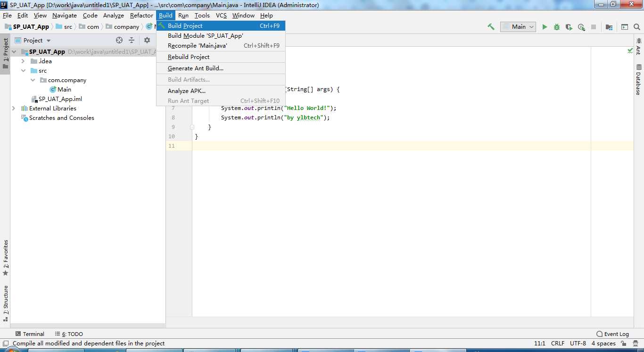The width and height of the screenshot is (644, 352).
Task: Open the 6: TODO tool window
Action: point(69,334)
